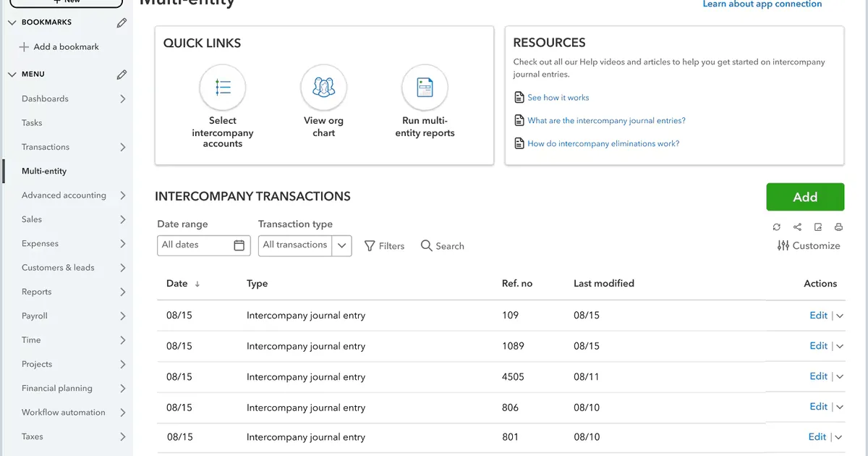The image size is (868, 456).
Task: Open the Filters panel
Action: click(384, 245)
